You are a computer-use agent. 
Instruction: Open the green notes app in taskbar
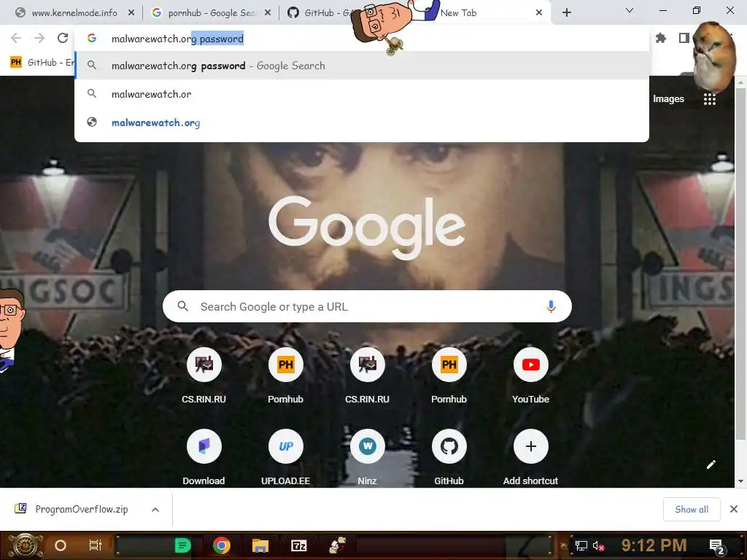182,545
